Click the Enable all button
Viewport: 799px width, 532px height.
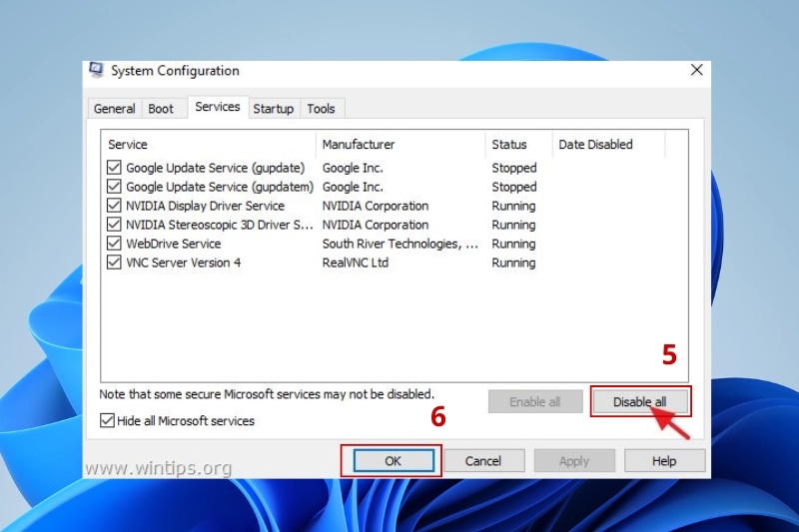click(x=535, y=401)
